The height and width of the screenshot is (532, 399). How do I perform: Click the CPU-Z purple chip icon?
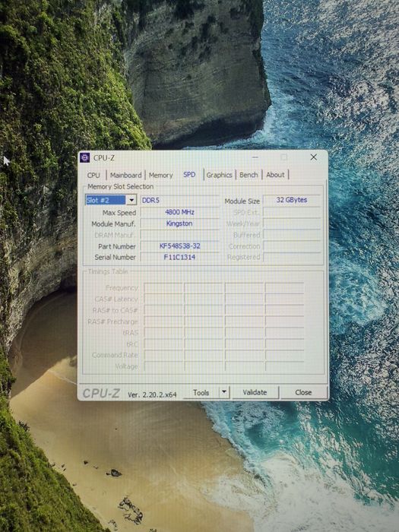[x=84, y=157]
